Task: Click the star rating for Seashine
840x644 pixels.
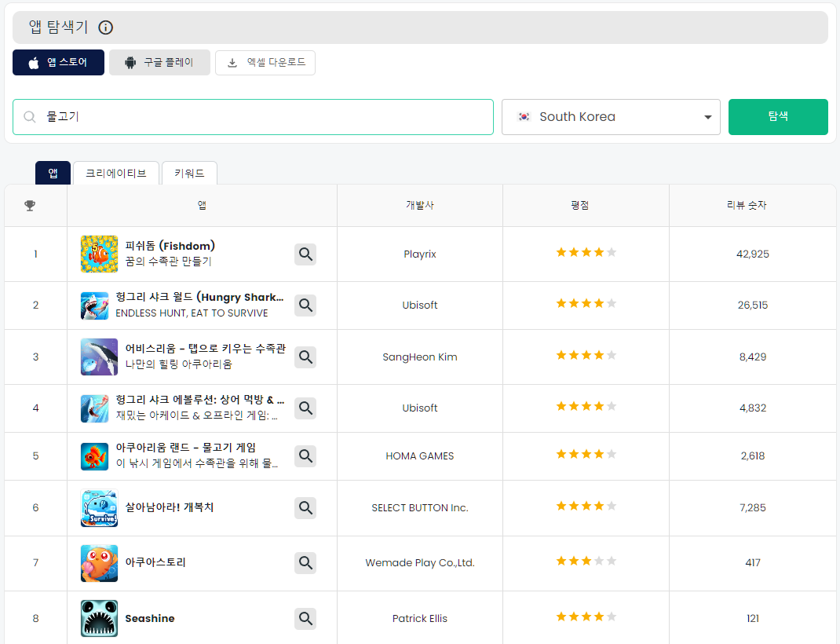Action: pos(586,617)
